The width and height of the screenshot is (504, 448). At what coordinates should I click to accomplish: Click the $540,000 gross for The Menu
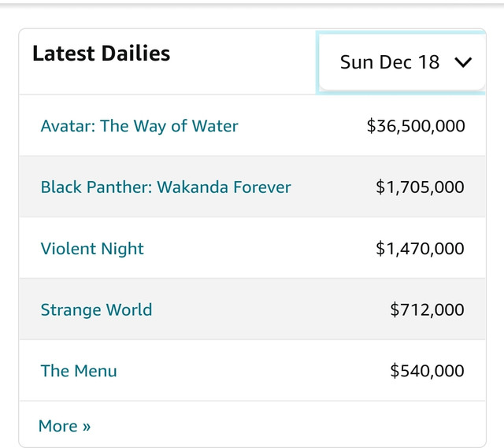pos(427,371)
